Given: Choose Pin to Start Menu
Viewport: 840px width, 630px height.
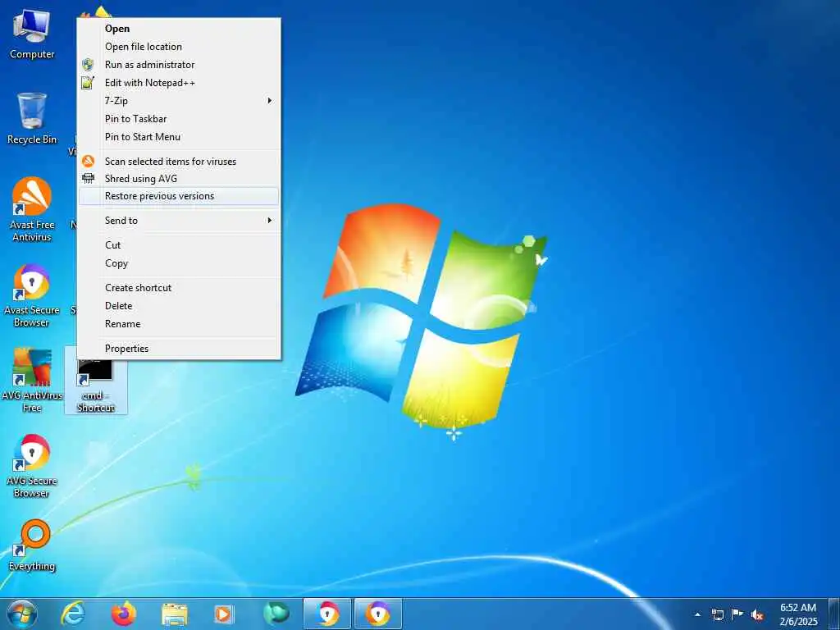Looking at the screenshot, I should point(179,137).
